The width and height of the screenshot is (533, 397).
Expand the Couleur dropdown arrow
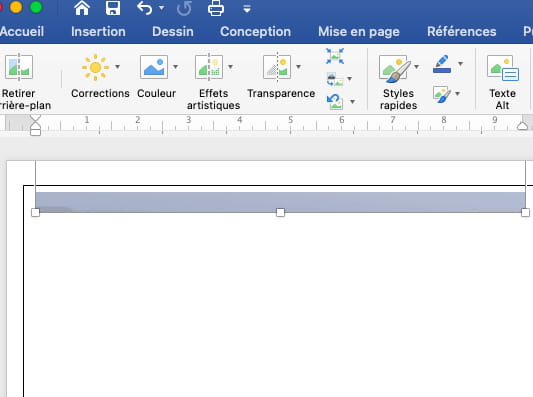pos(175,67)
